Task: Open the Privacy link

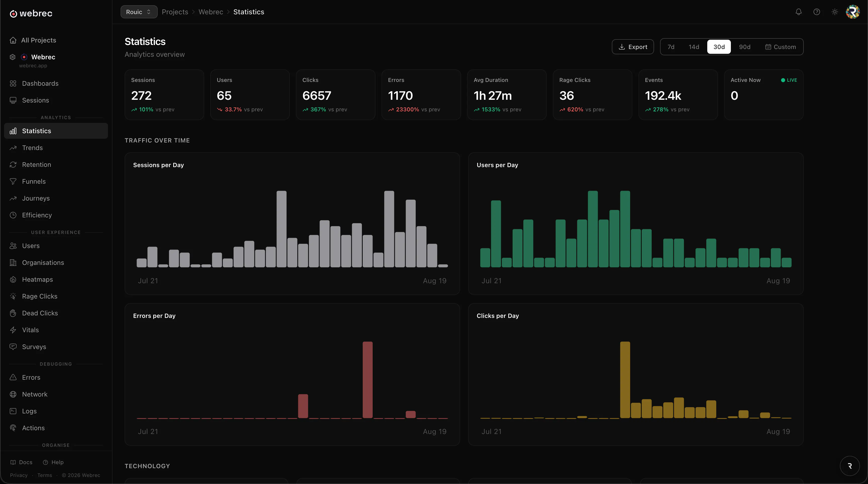Action: [19, 475]
